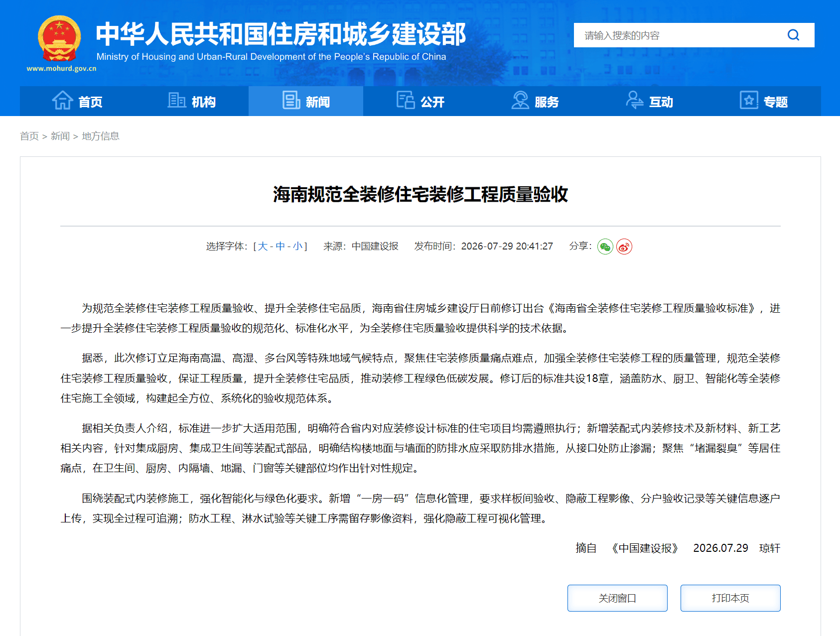Click the user-arrow icon beside 互动

click(x=635, y=100)
